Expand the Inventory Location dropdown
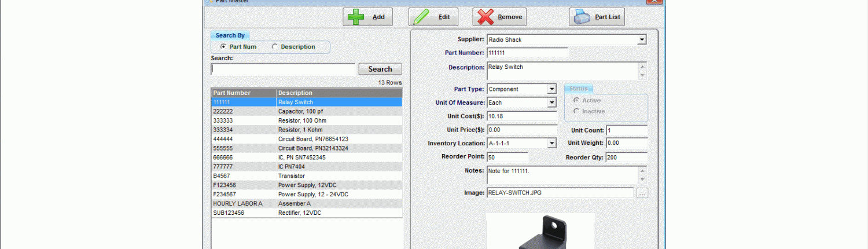Screen dimensions: 868x249 [x=551, y=144]
